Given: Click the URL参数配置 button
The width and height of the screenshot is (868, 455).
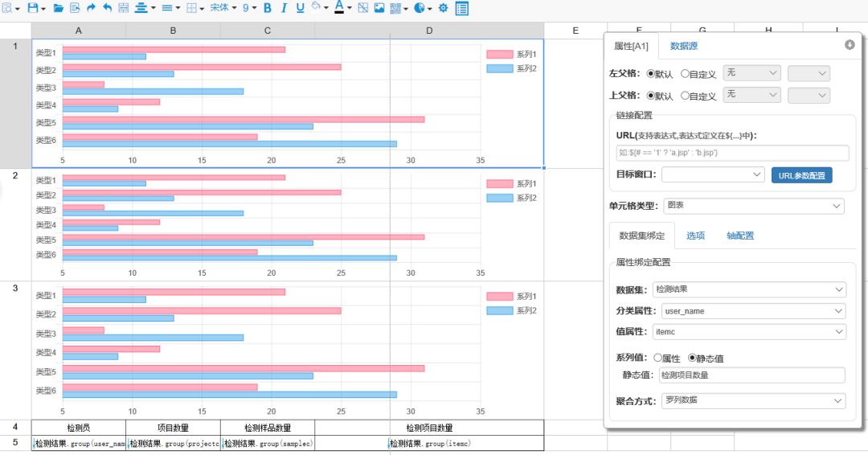Looking at the screenshot, I should point(800,175).
